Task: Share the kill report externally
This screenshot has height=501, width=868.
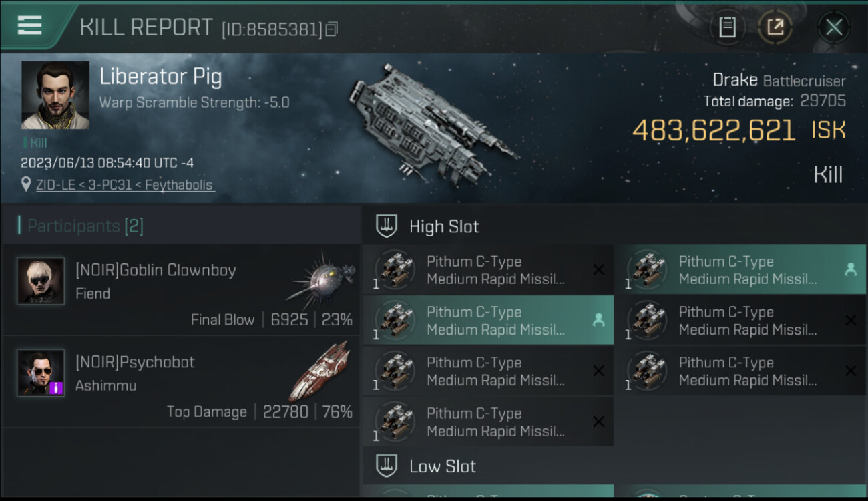Action: coord(775,27)
